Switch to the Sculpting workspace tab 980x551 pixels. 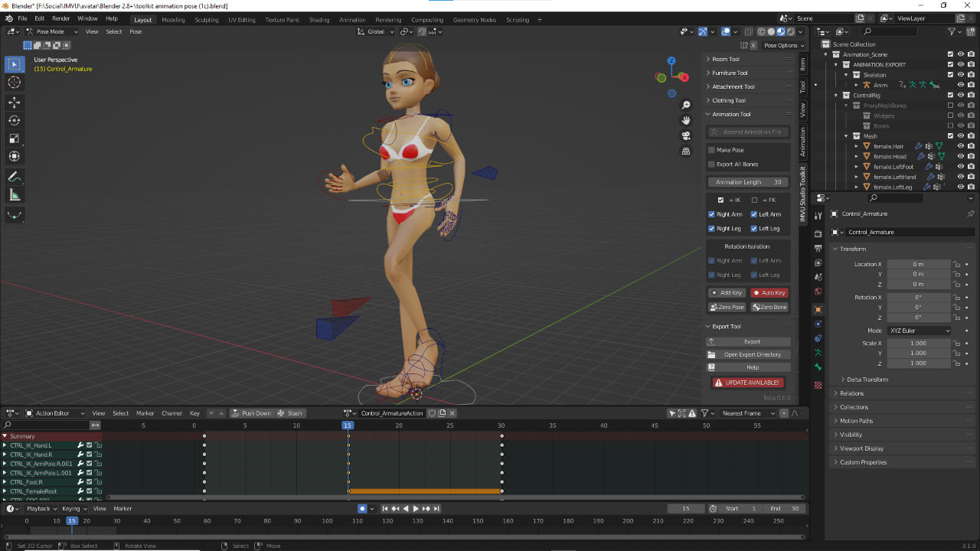(206, 20)
